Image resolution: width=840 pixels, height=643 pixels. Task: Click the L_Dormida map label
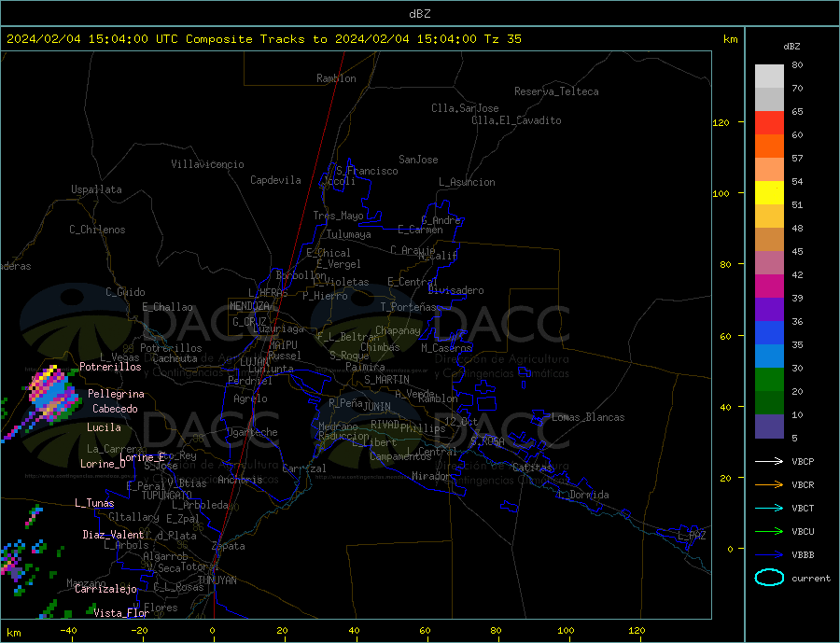(x=585, y=495)
